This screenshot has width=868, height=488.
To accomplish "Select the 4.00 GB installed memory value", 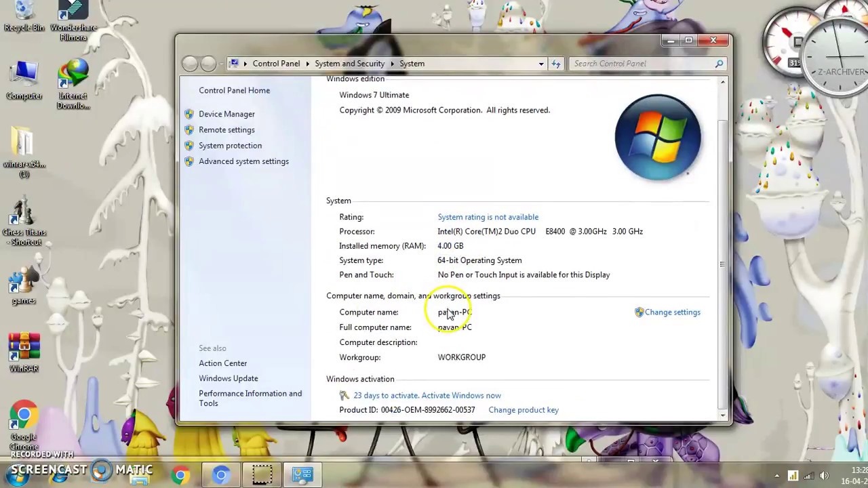I will pos(450,246).
